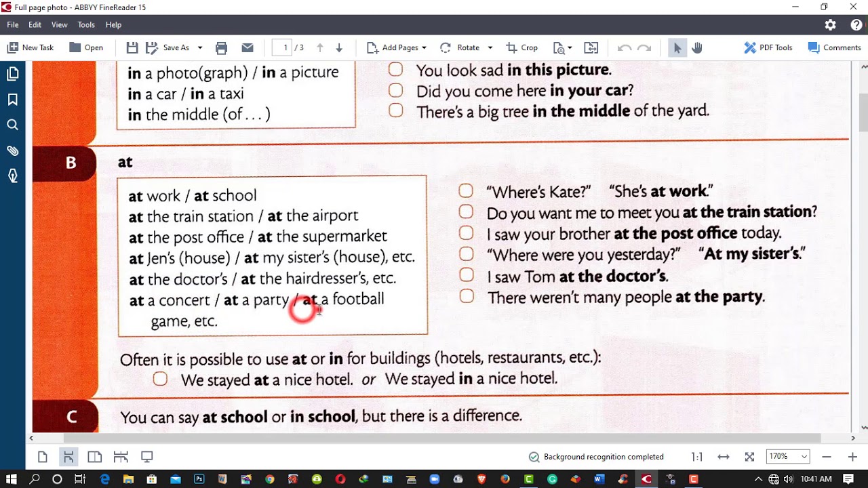Show the Pages panel in sidebar
Image resolution: width=868 pixels, height=488 pixels.
click(x=12, y=74)
